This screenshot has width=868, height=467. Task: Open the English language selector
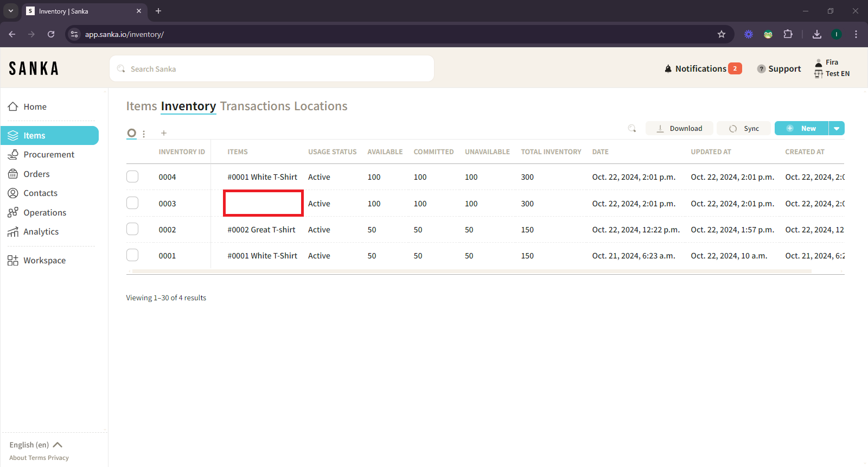[36, 445]
